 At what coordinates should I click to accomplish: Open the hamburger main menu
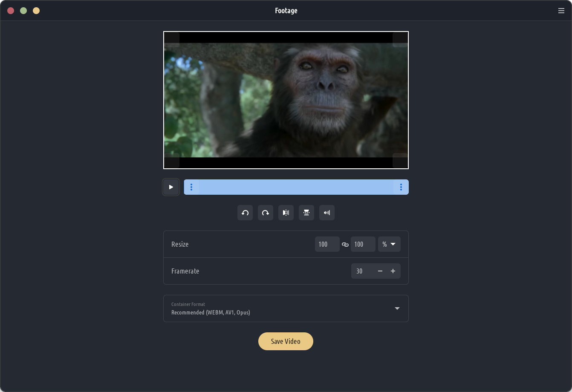[x=561, y=11]
